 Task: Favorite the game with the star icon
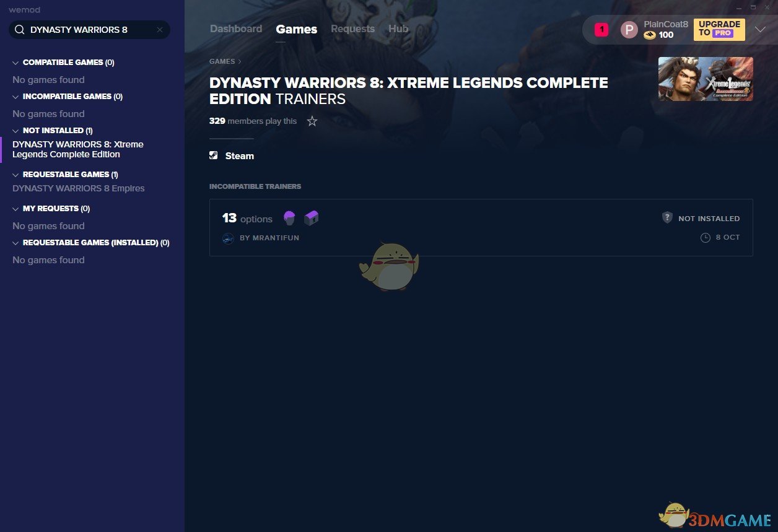coord(312,121)
